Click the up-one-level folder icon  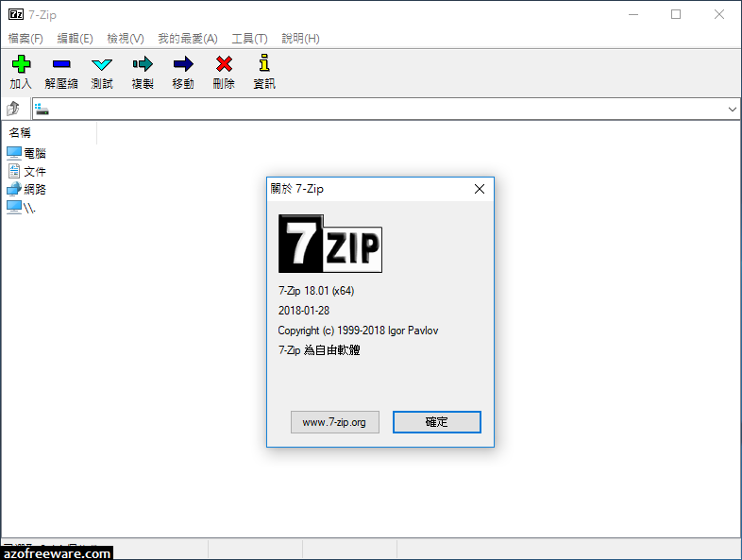tap(13, 109)
